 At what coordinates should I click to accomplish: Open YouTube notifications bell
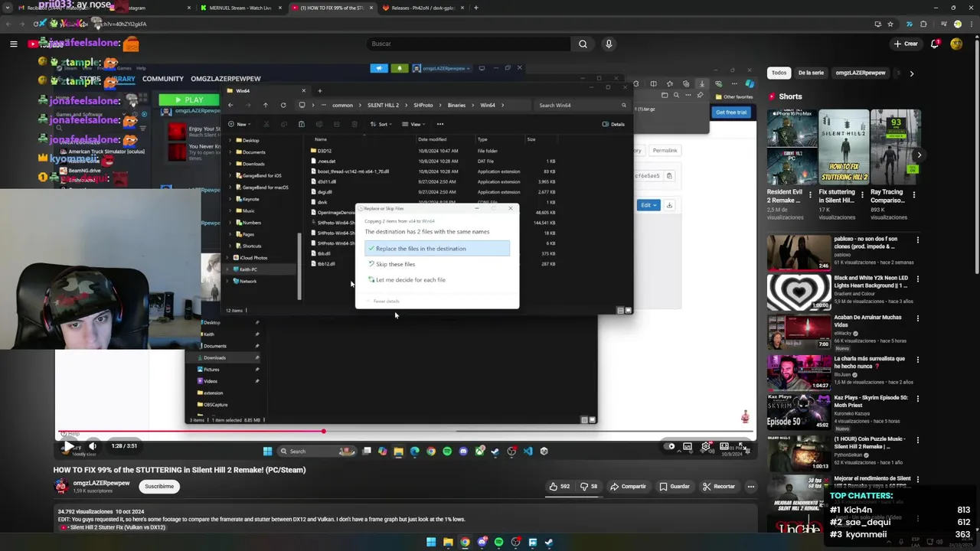point(935,44)
